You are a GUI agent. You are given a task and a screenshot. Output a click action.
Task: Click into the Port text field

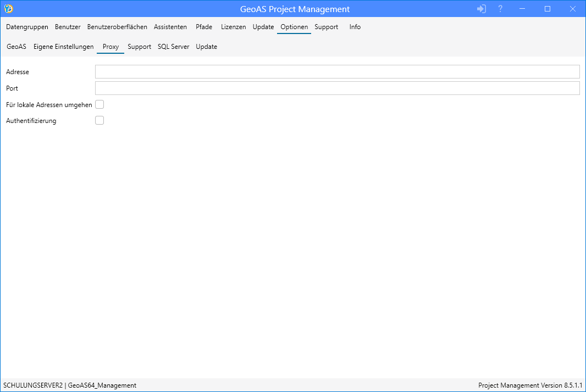(x=337, y=88)
